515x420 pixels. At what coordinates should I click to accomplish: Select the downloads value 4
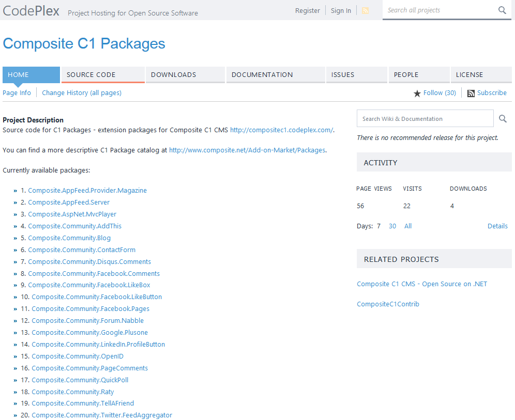tap(452, 206)
